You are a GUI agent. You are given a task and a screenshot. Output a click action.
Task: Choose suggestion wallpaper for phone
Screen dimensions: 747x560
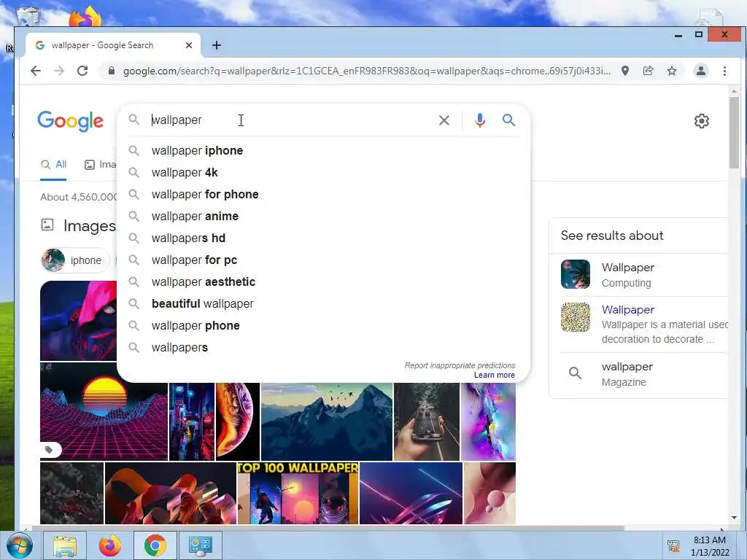323,194
